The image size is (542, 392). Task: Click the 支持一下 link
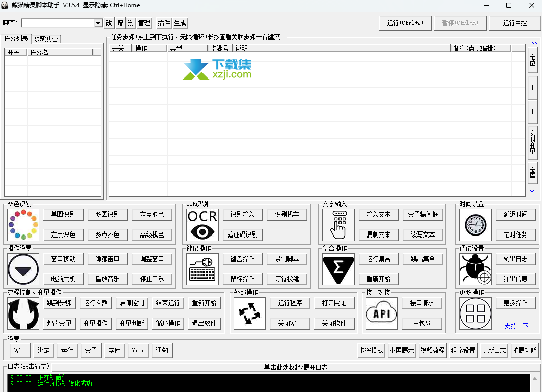pos(516,326)
